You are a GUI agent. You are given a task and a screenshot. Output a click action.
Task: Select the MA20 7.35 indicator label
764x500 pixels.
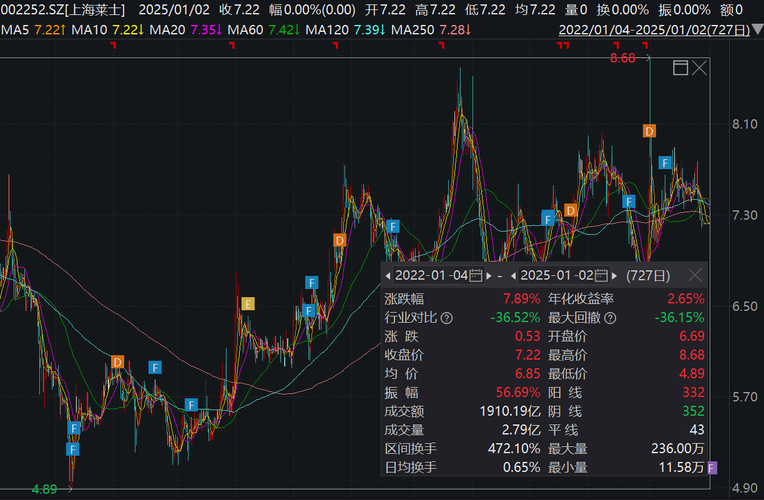pyautogui.click(x=186, y=30)
